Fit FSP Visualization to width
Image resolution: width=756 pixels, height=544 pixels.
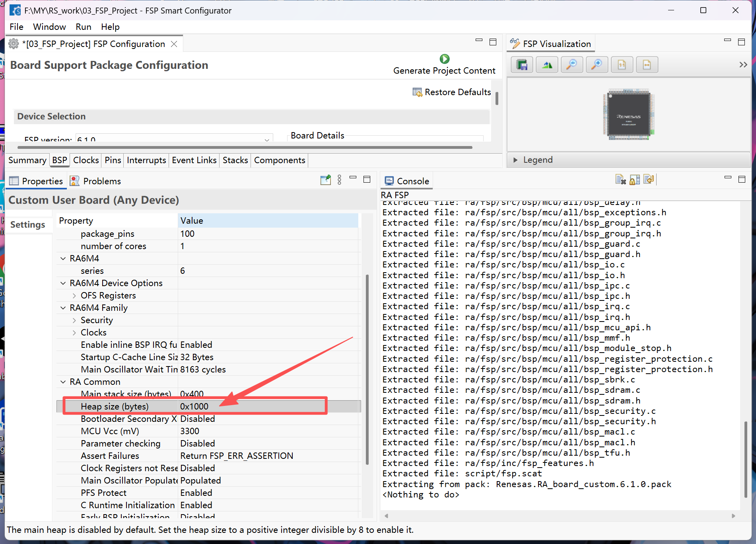647,65
